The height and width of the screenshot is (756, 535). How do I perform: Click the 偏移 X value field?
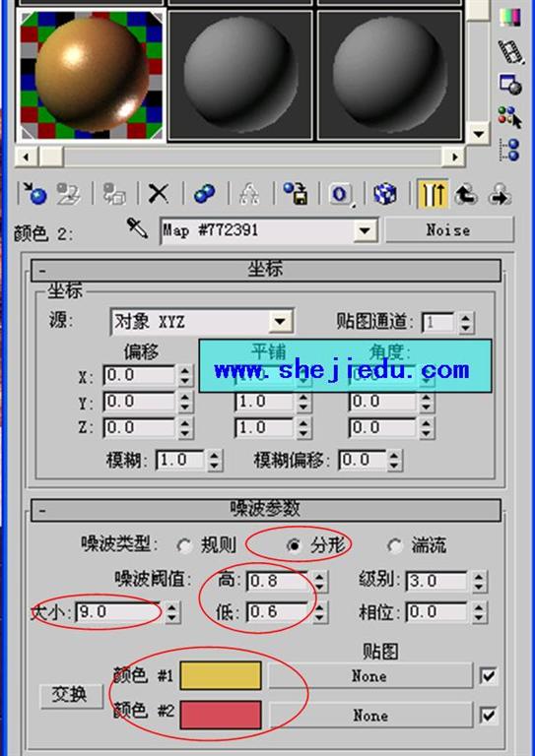coord(140,375)
